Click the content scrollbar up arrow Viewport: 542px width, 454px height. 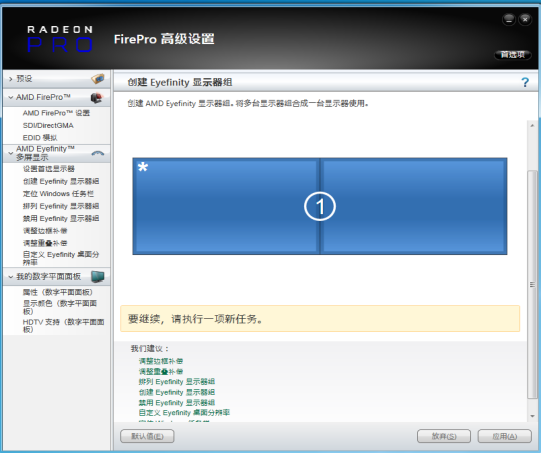532,125
